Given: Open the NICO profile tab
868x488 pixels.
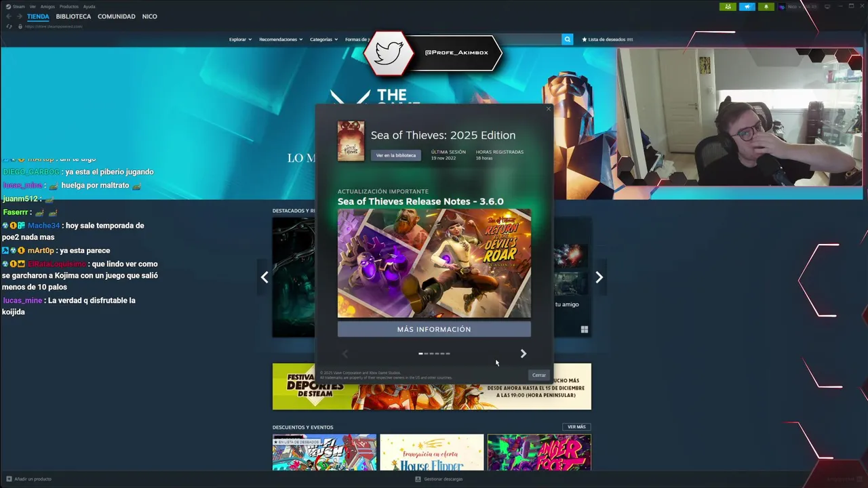Looking at the screenshot, I should click(x=149, y=16).
